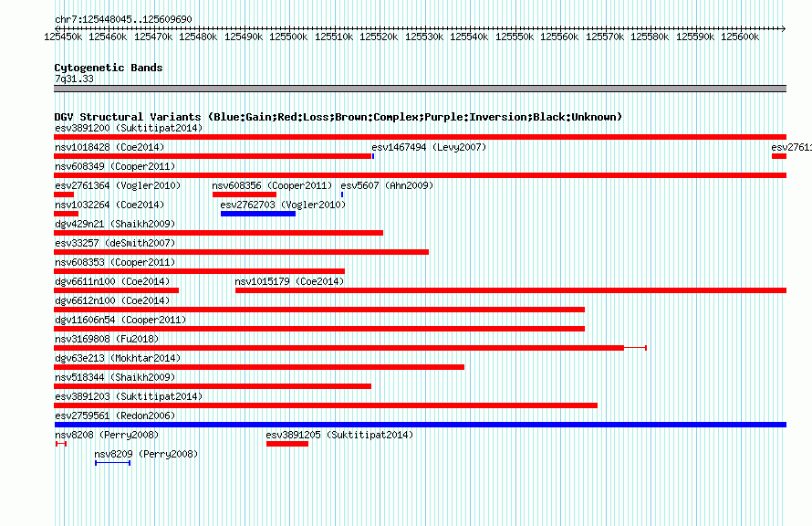The height and width of the screenshot is (526, 812).
Task: Open dgv429n21 (Shaikh2009) variant label
Action: point(115,224)
